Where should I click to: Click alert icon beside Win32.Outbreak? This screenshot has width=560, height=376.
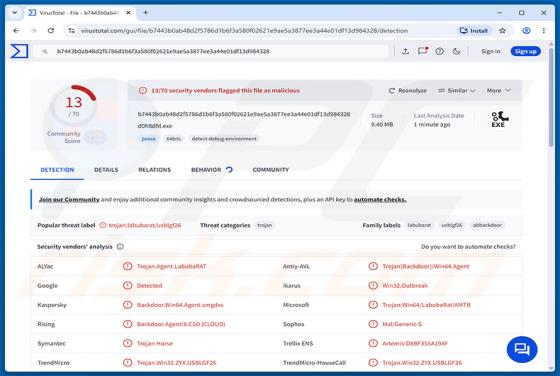click(x=373, y=285)
